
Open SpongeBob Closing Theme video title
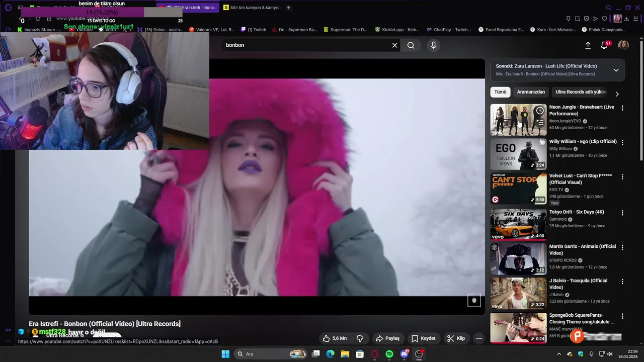[582, 318]
